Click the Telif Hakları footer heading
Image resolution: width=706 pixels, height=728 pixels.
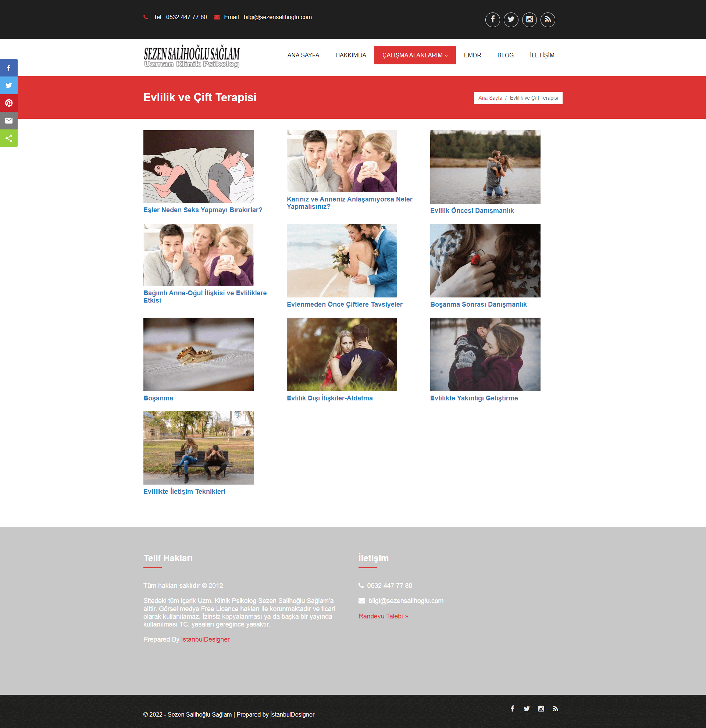168,558
